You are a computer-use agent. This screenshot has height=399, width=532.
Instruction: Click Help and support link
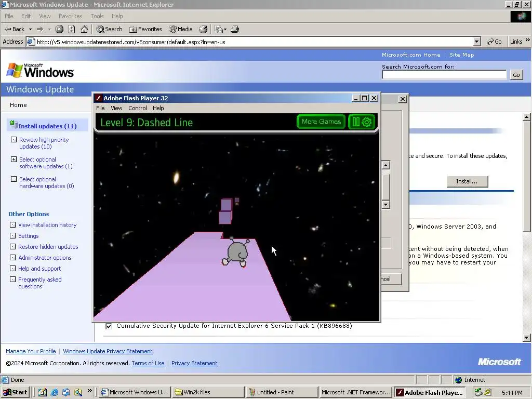[x=39, y=269]
